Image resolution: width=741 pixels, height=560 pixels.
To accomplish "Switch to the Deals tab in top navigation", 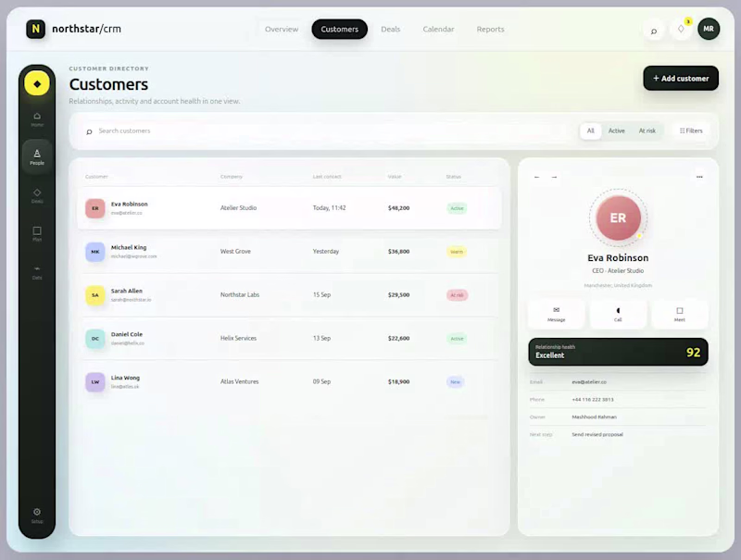I will pyautogui.click(x=390, y=30).
